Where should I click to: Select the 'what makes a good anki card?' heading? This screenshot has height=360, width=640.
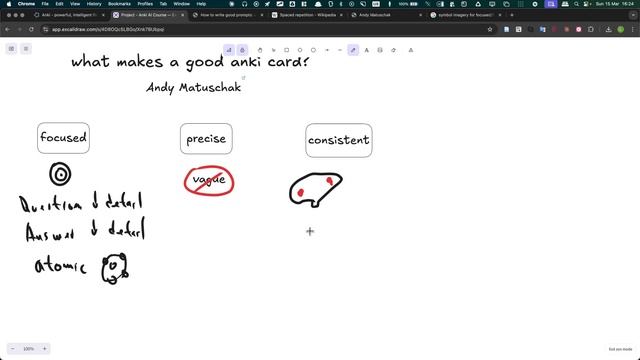(x=190, y=62)
